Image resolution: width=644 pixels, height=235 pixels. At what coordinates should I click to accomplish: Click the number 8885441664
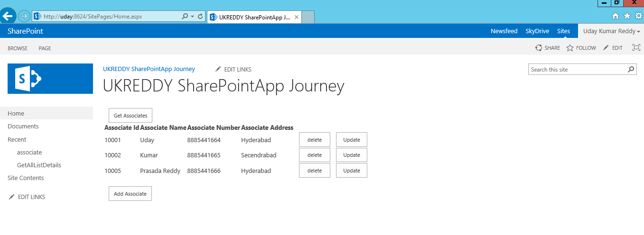tap(204, 140)
